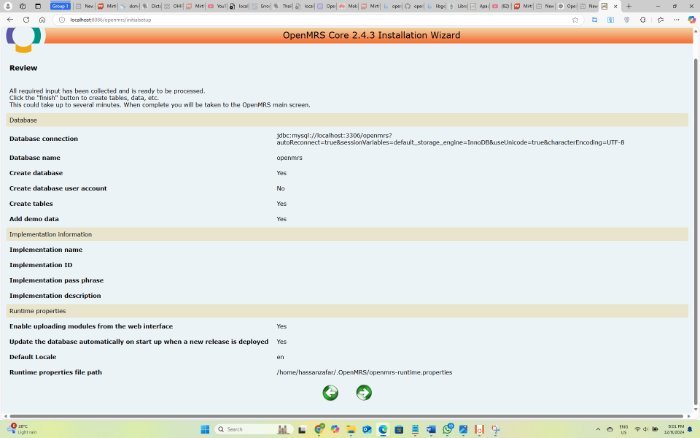
Task: Click the ENG language indicator
Action: (624, 429)
